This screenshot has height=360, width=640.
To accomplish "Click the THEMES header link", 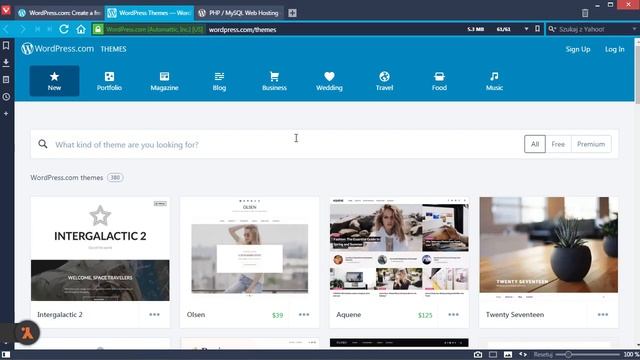I will tap(113, 49).
